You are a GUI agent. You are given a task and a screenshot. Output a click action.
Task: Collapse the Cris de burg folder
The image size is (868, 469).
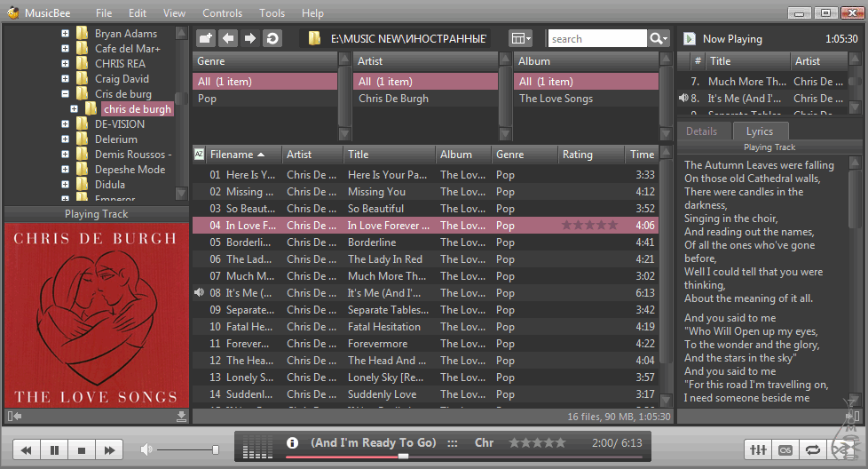click(x=66, y=93)
